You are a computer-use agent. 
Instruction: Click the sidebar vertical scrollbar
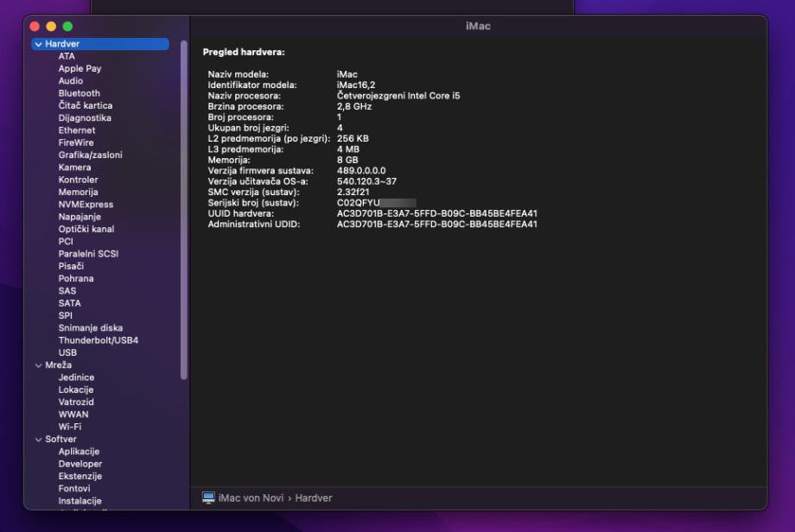pos(183,210)
